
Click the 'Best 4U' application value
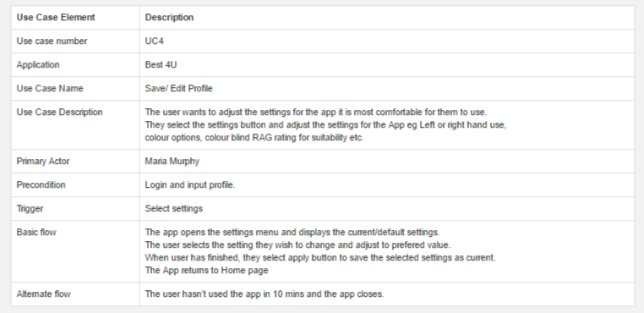pos(161,64)
